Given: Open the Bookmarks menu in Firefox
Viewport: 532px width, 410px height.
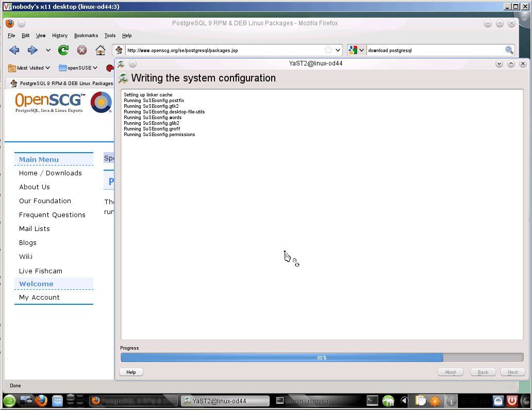Looking at the screenshot, I should (x=86, y=35).
